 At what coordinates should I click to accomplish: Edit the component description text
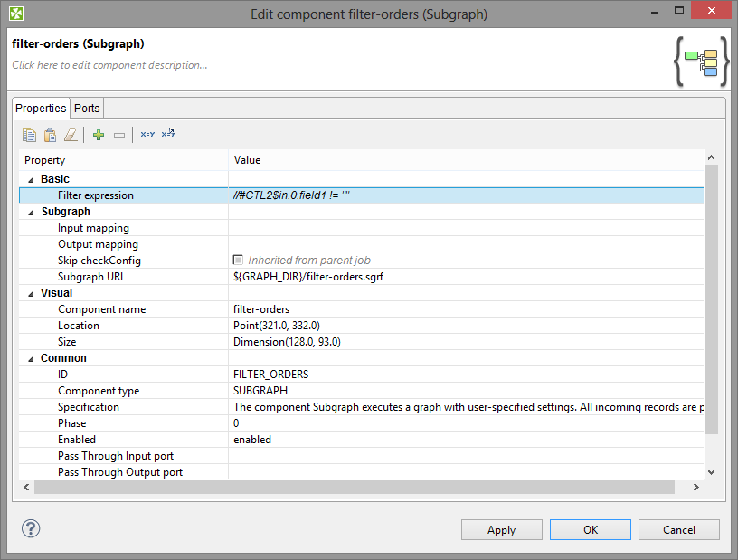110,65
